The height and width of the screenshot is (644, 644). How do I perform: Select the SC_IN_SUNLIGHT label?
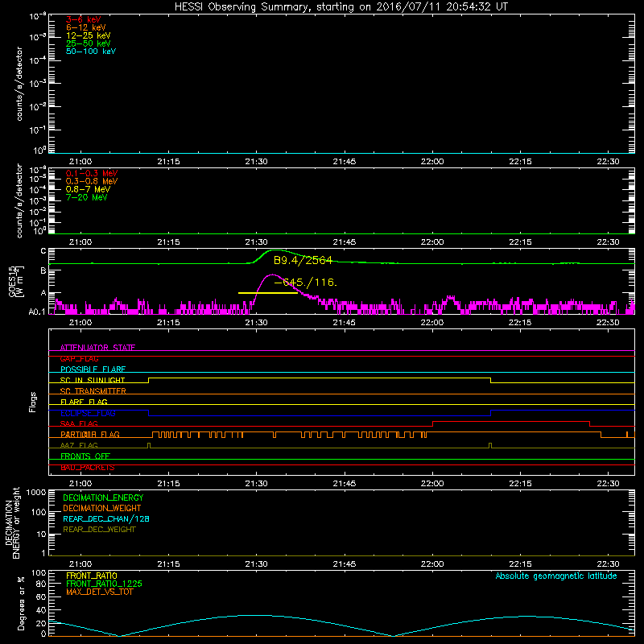tap(93, 380)
